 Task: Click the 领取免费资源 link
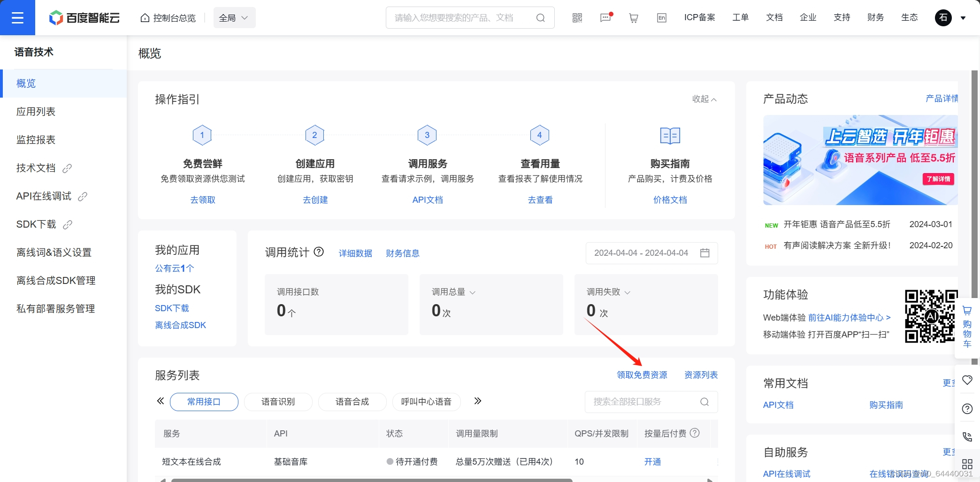point(642,375)
